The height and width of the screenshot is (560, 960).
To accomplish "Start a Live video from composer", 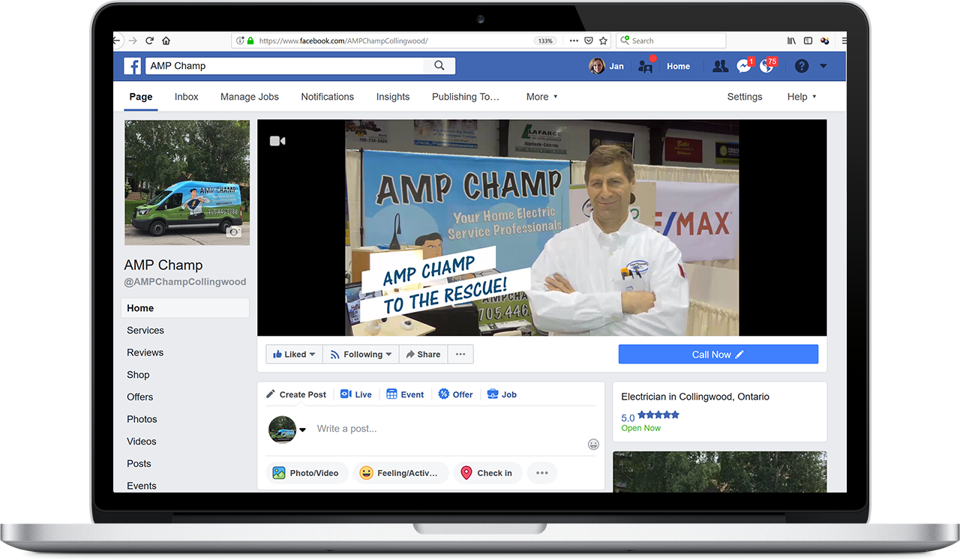I will [356, 394].
